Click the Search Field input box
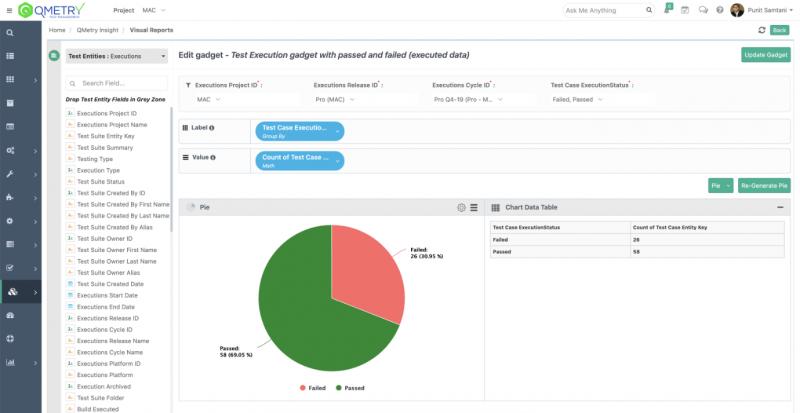Screen dimensions: 800x413 coord(120,84)
